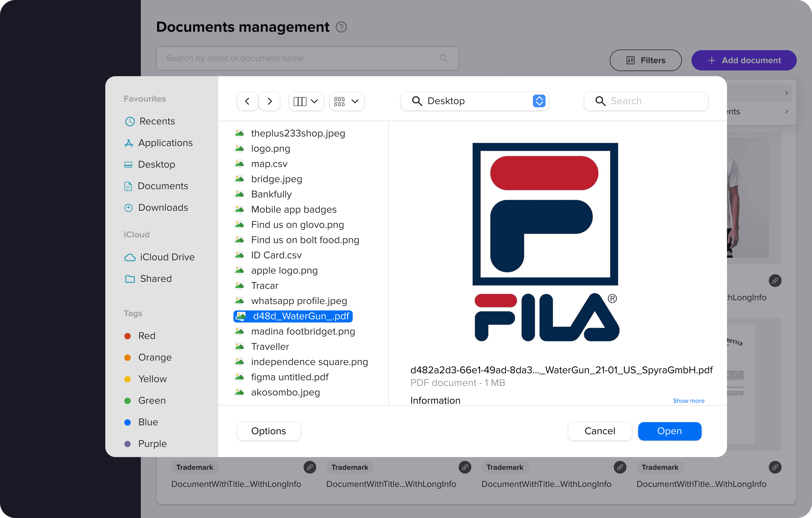Click link icon on first Trademark document card

point(310,467)
